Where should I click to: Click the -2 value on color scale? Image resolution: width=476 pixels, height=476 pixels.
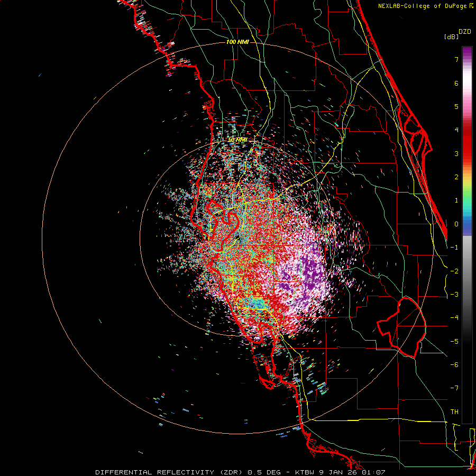(x=454, y=271)
